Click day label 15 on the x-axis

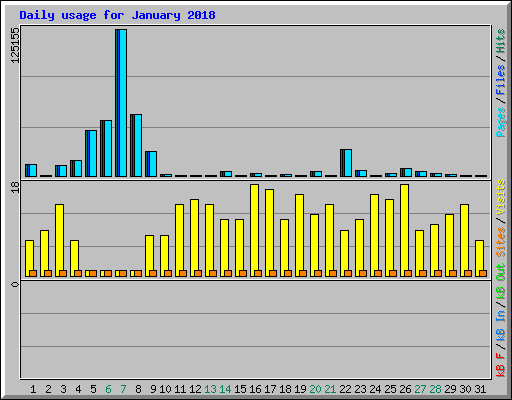coord(240,389)
